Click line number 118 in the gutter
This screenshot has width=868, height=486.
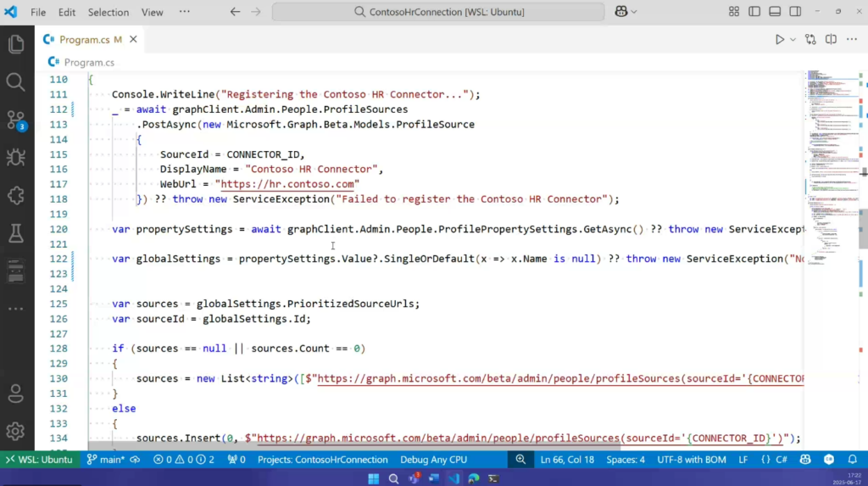coord(58,199)
